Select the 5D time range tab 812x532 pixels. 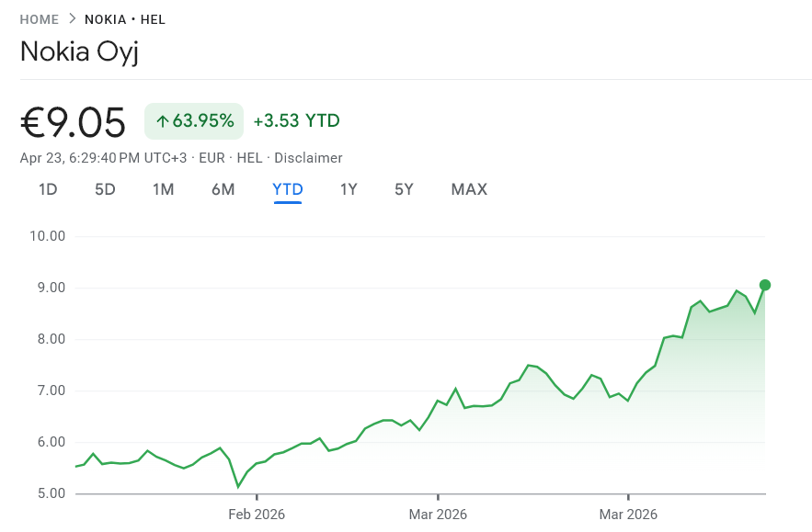pyautogui.click(x=104, y=189)
